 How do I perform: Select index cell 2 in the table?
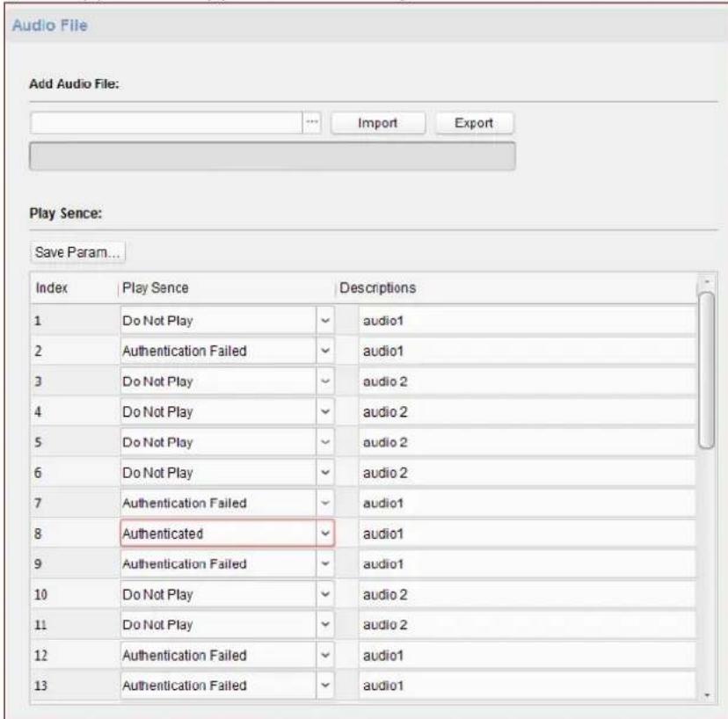tap(75, 351)
